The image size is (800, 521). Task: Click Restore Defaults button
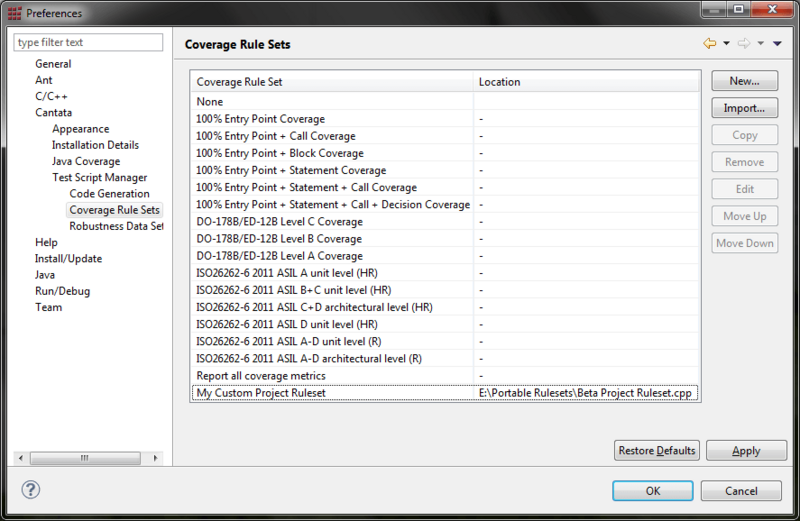(657, 451)
